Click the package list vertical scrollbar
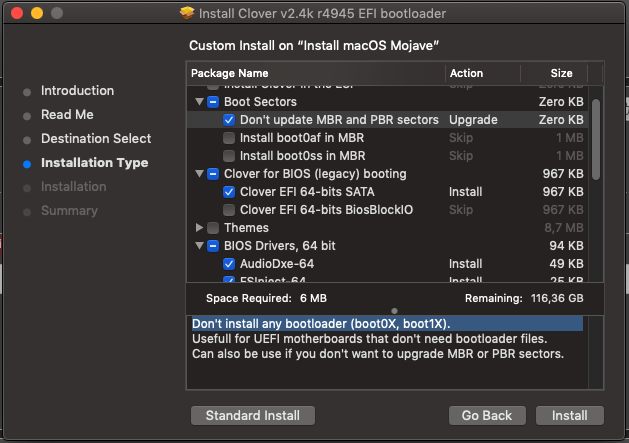The image size is (629, 443). 596,139
